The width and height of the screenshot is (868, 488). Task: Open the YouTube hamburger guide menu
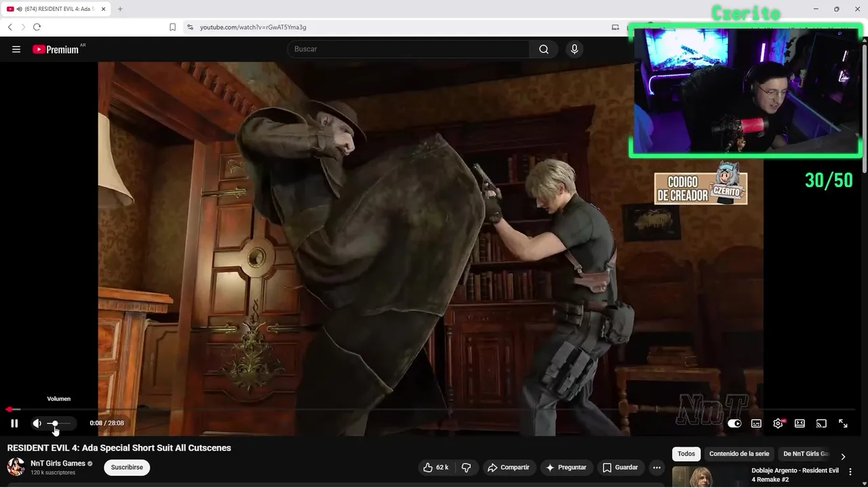(16, 49)
